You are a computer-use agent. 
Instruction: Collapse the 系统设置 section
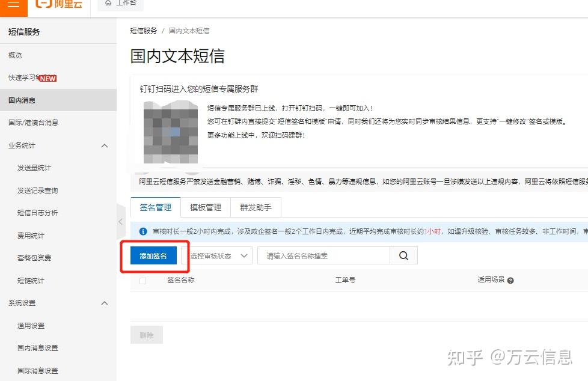(x=105, y=303)
